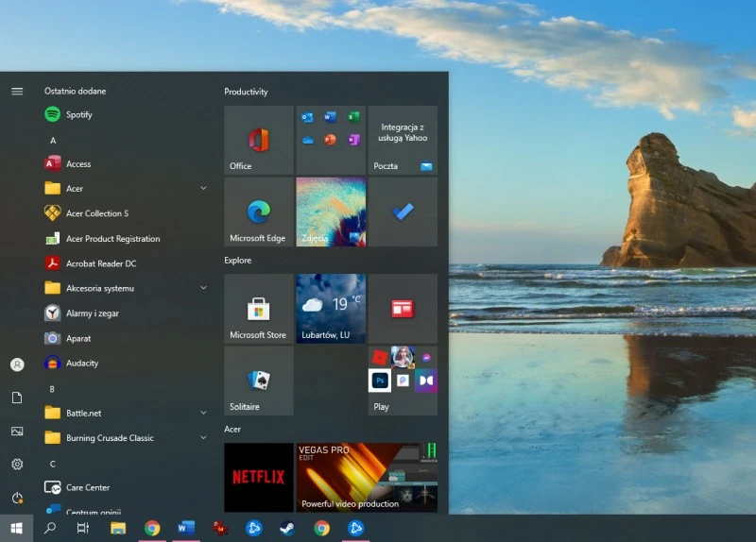
Task: Open the user account button
Action: (x=17, y=364)
